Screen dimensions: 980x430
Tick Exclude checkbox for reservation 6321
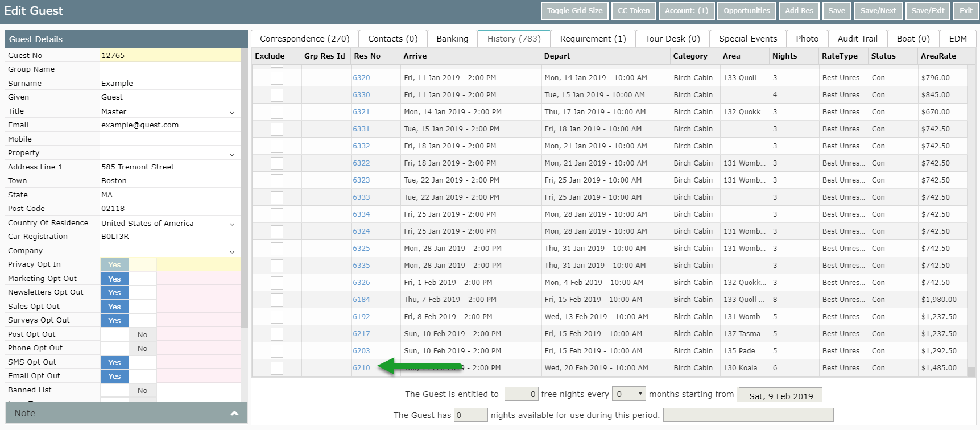pos(277,112)
